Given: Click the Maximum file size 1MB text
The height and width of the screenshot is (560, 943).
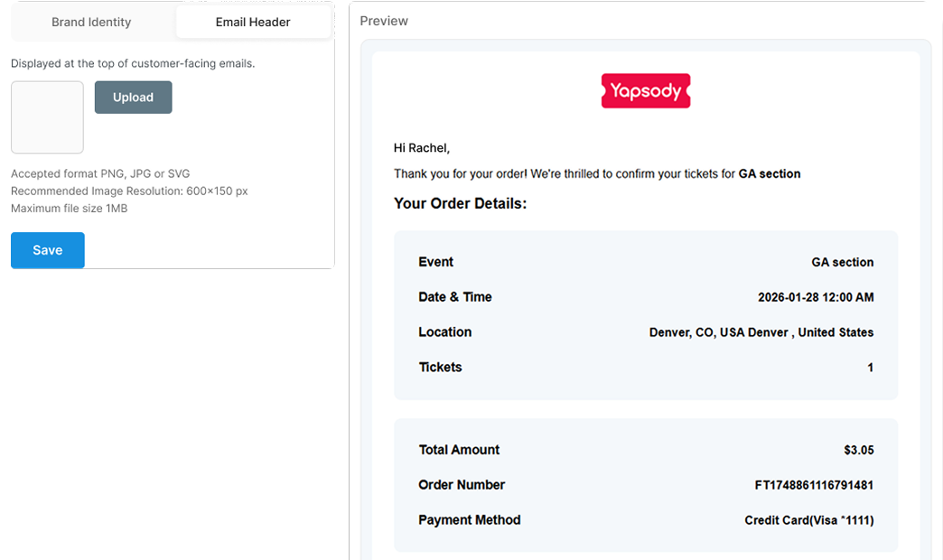Looking at the screenshot, I should tap(76, 208).
